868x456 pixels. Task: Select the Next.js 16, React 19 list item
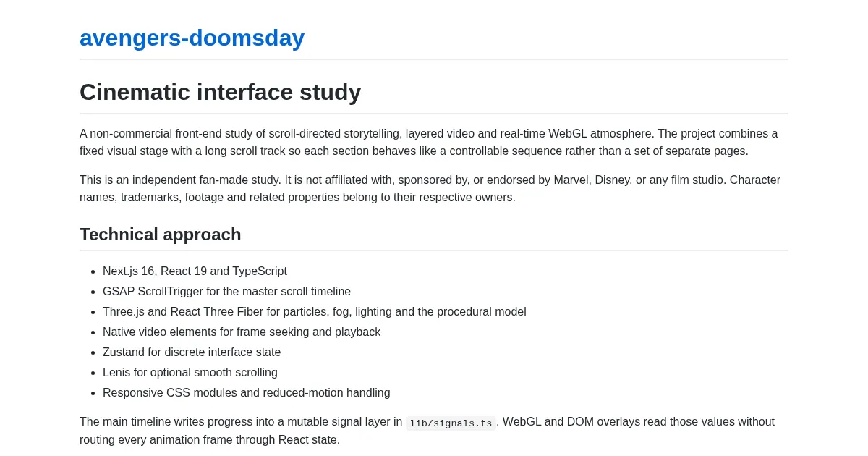tap(195, 271)
